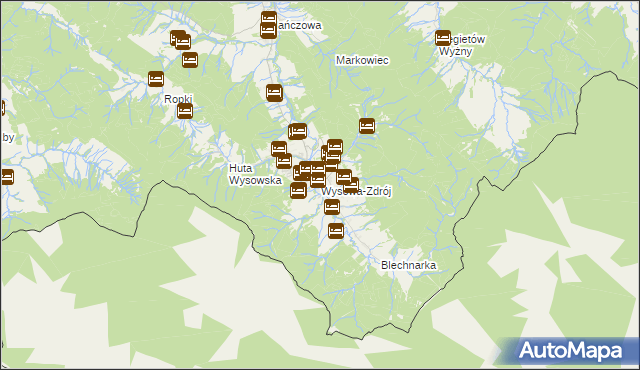Click the Ropki village label
Screen dimensions: 640x370
tap(178, 99)
